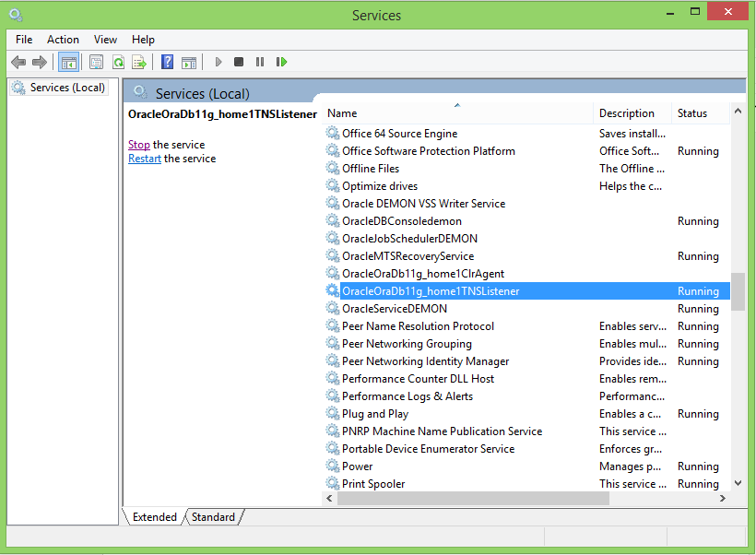Click the vertical scrollbar thumb

738,291
